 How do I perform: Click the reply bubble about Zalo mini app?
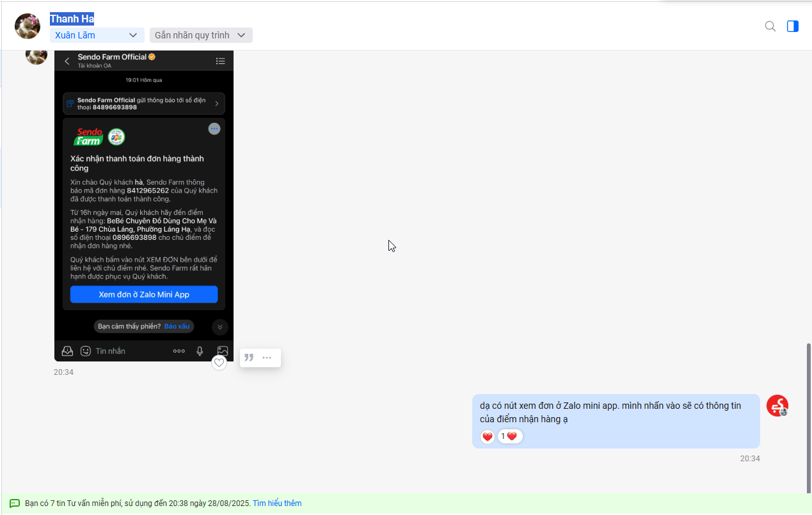coord(616,421)
